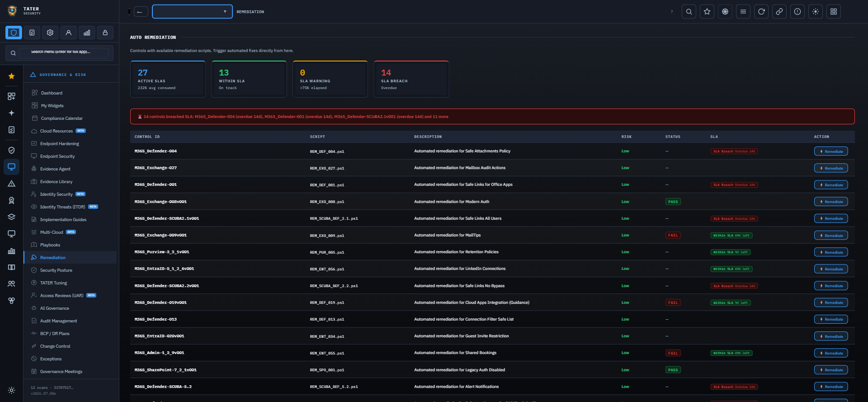Click the 13 Within SLA card
Image resolution: width=868 pixels, height=402 pixels.
tap(249, 79)
